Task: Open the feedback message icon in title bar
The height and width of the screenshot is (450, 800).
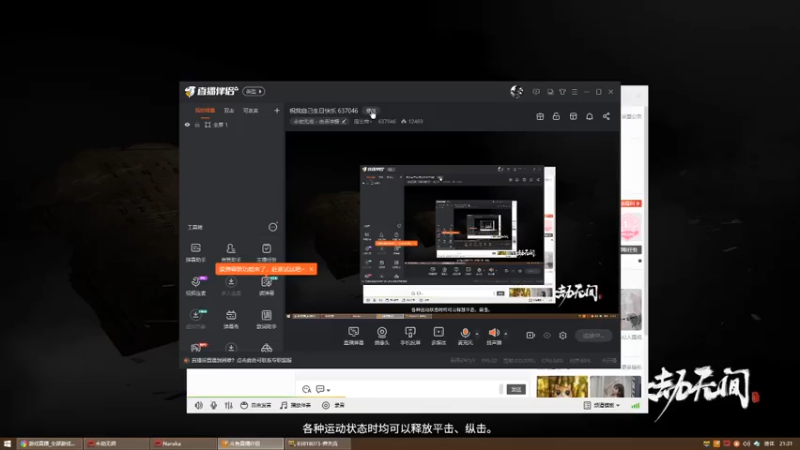Action: (x=536, y=92)
